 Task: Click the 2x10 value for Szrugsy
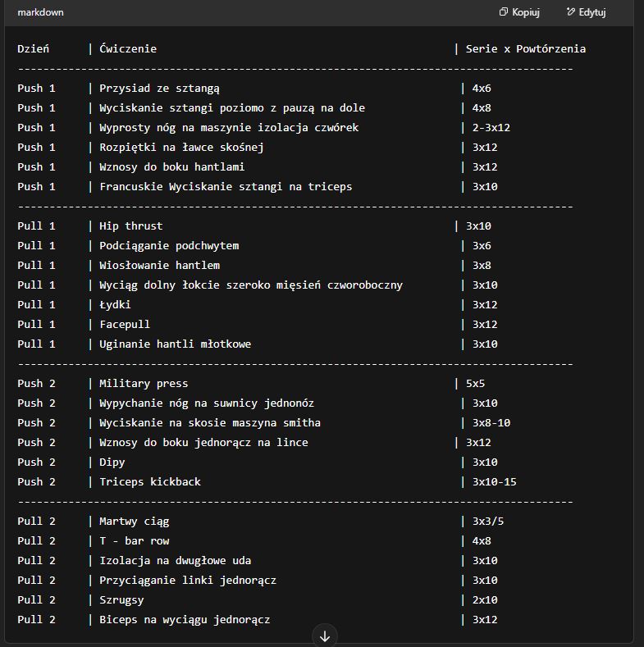point(485,600)
